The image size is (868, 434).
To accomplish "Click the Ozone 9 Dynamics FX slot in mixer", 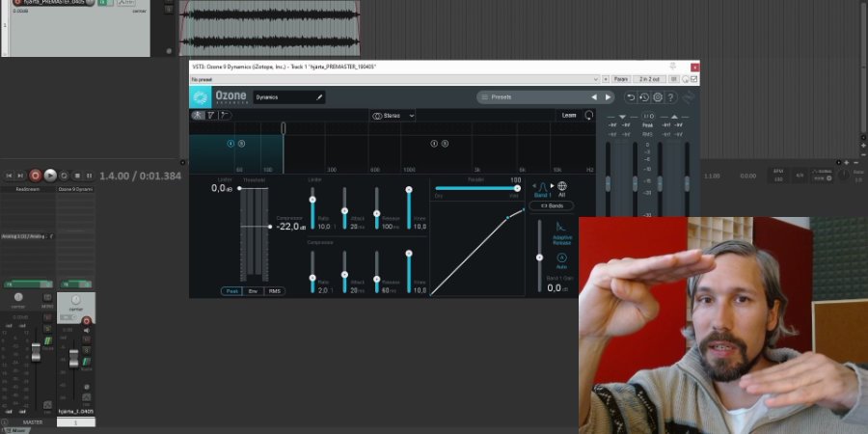I will coord(76,189).
